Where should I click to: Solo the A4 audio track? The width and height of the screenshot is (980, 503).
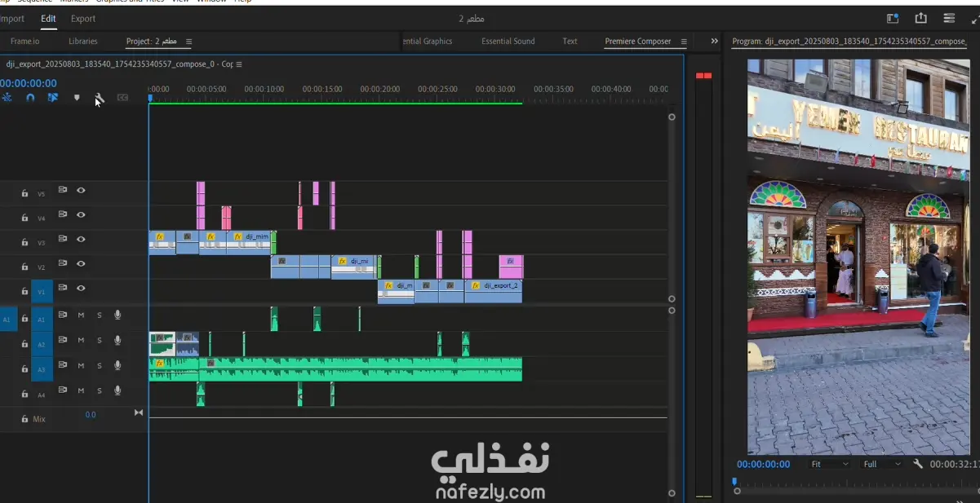pos(100,390)
